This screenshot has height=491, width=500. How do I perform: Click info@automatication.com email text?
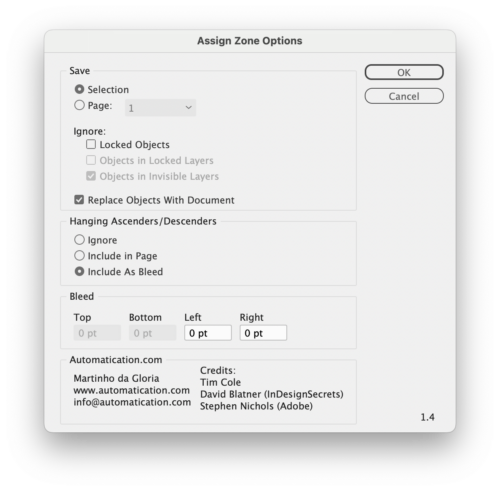(x=132, y=402)
